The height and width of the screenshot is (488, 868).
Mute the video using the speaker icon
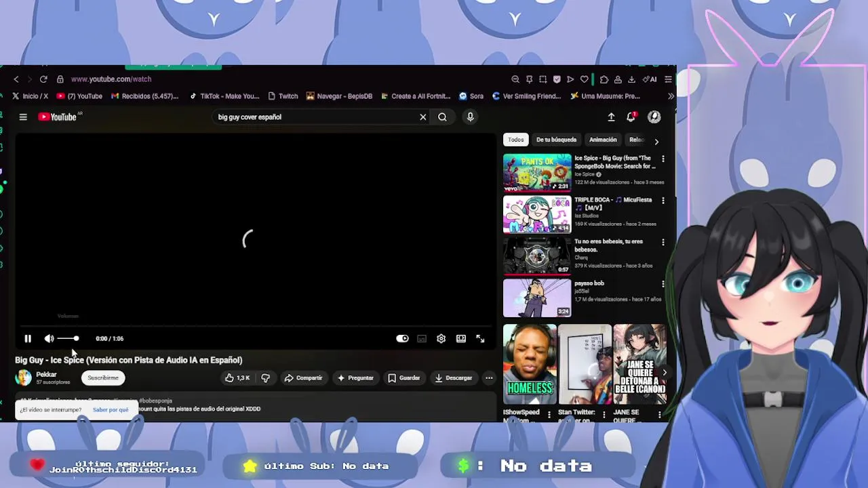[x=49, y=338]
